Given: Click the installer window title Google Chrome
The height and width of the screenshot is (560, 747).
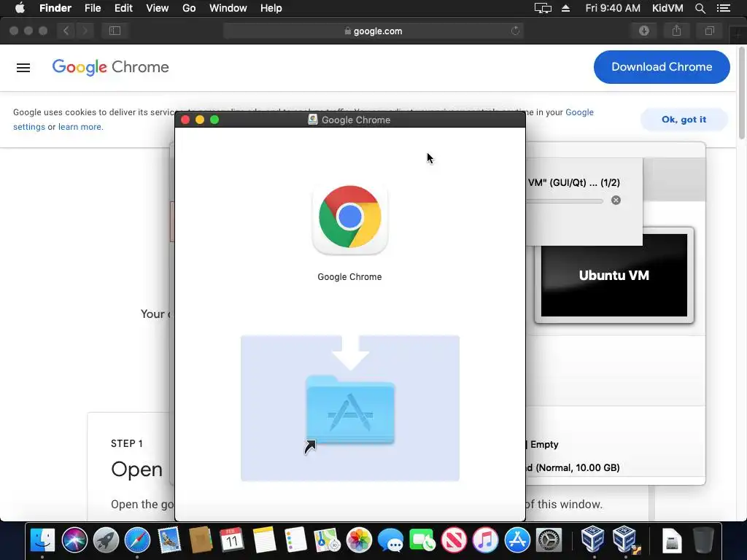Looking at the screenshot, I should coord(356,120).
